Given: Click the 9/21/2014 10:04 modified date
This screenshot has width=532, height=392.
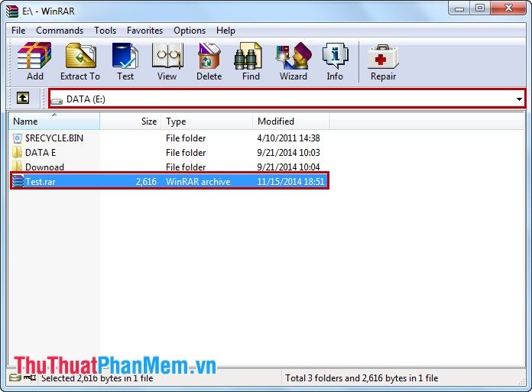Looking at the screenshot, I should (x=288, y=167).
